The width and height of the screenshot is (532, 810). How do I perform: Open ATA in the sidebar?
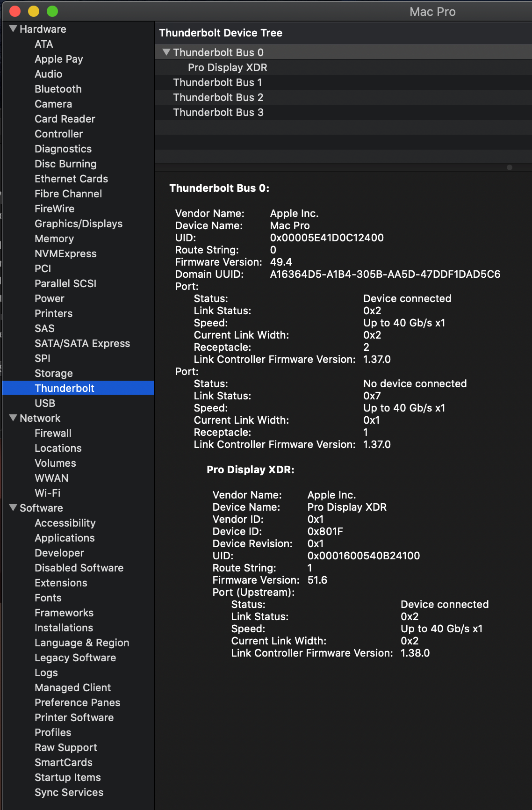(x=43, y=44)
